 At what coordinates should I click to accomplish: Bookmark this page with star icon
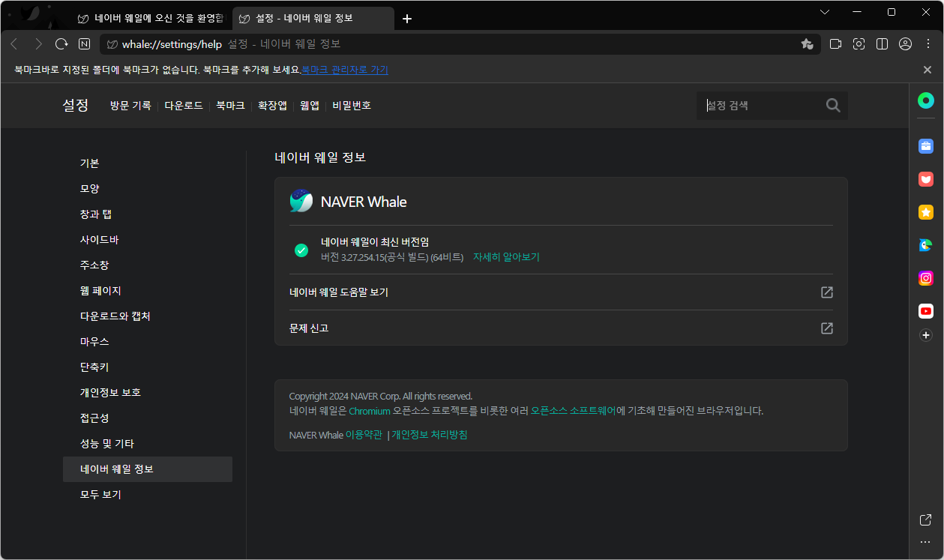coord(807,44)
